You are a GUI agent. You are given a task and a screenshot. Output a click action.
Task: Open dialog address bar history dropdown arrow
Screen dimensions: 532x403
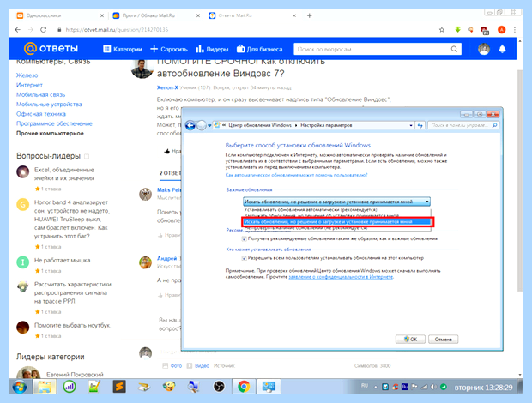tap(411, 125)
